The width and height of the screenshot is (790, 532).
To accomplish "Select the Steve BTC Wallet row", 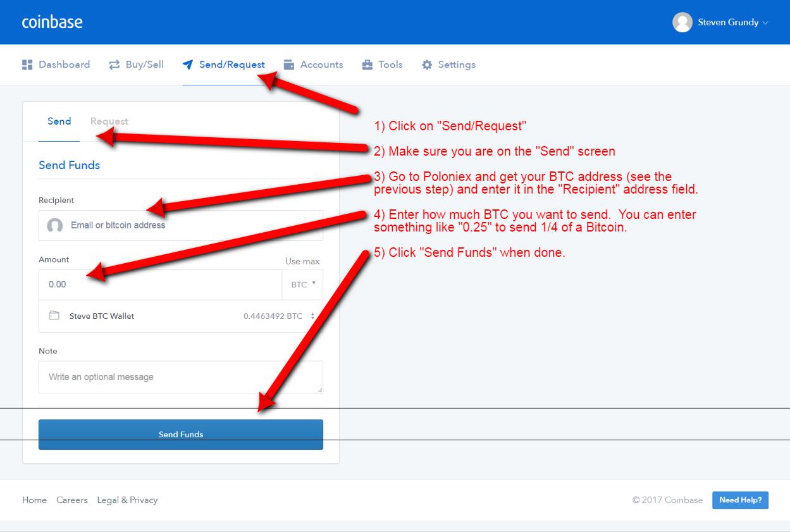I will [181, 316].
